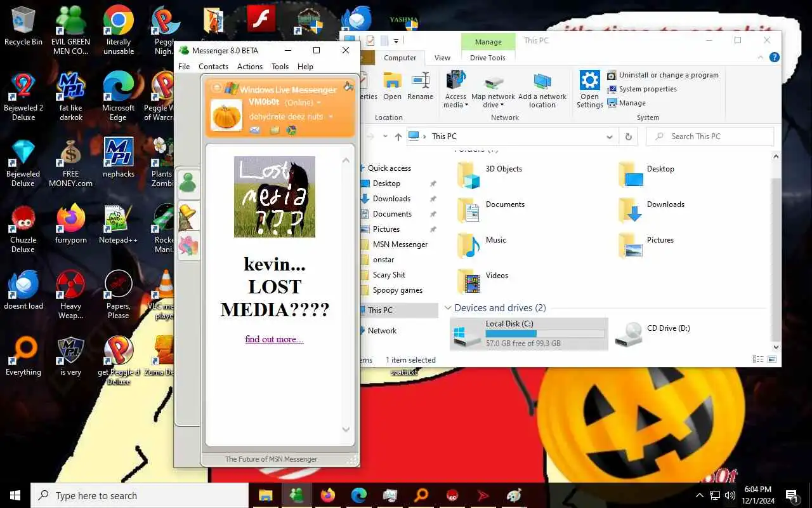
Task: Select the pink flower sidebar tab in Messenger
Action: click(188, 245)
